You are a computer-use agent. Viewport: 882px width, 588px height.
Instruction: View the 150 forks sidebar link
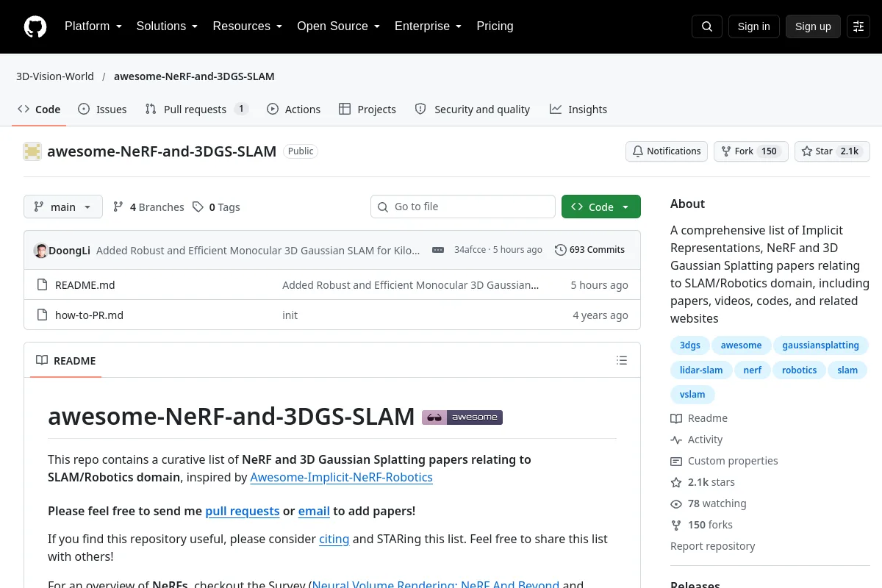[702, 525]
